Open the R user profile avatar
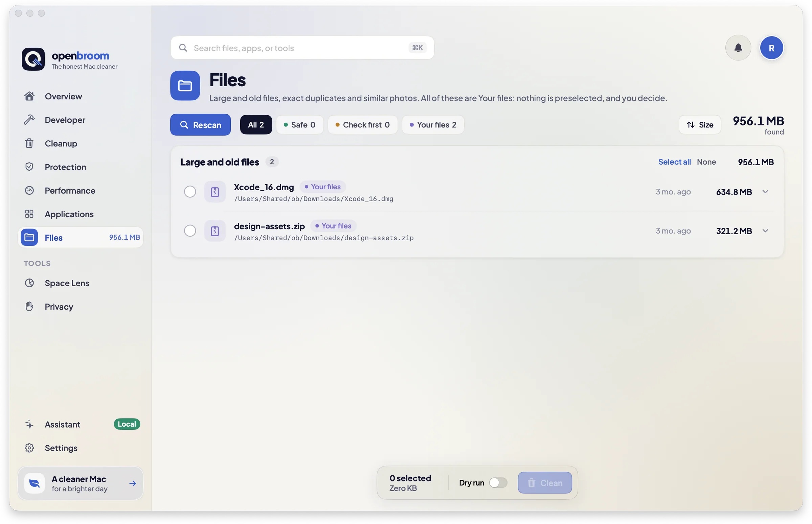Viewport: 812px width, 524px height. tap(771, 48)
